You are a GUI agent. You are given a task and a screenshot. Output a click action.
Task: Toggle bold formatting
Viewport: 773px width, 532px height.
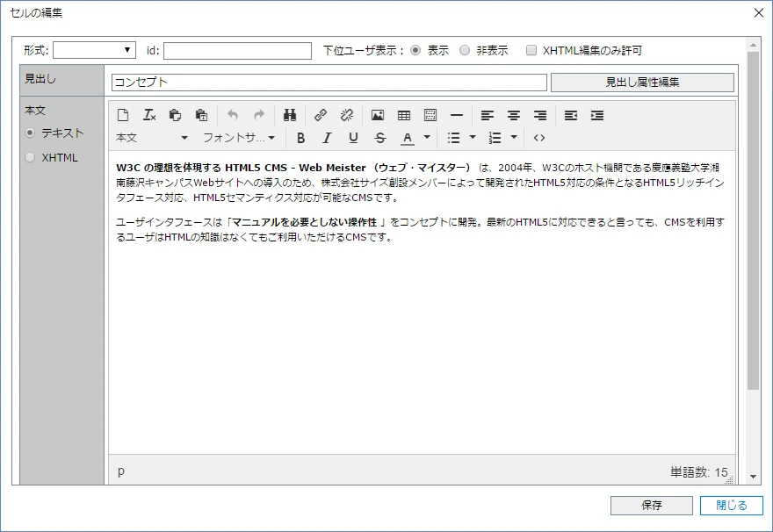pyautogui.click(x=300, y=138)
